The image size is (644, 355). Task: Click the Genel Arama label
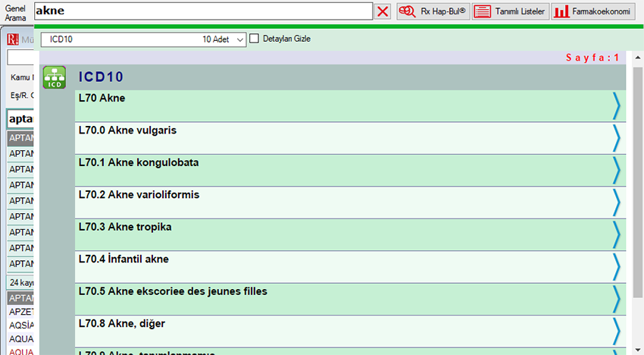click(15, 11)
